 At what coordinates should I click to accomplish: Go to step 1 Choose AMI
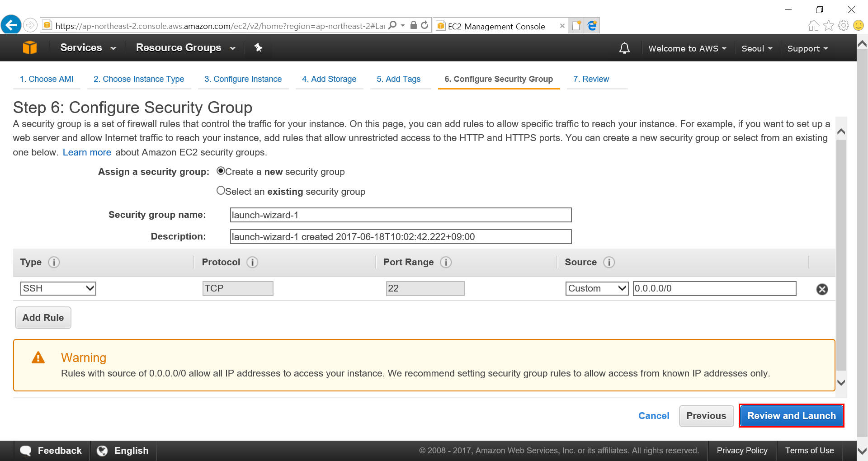click(47, 79)
